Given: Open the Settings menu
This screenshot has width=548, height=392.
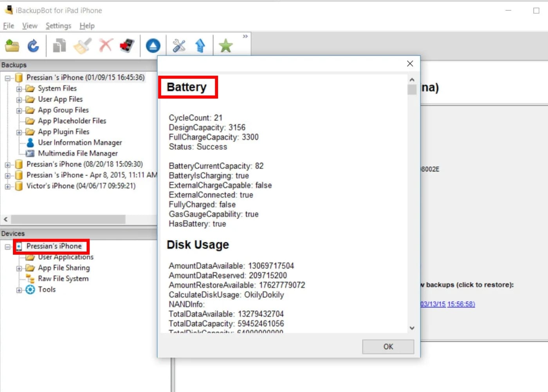Looking at the screenshot, I should (x=58, y=26).
